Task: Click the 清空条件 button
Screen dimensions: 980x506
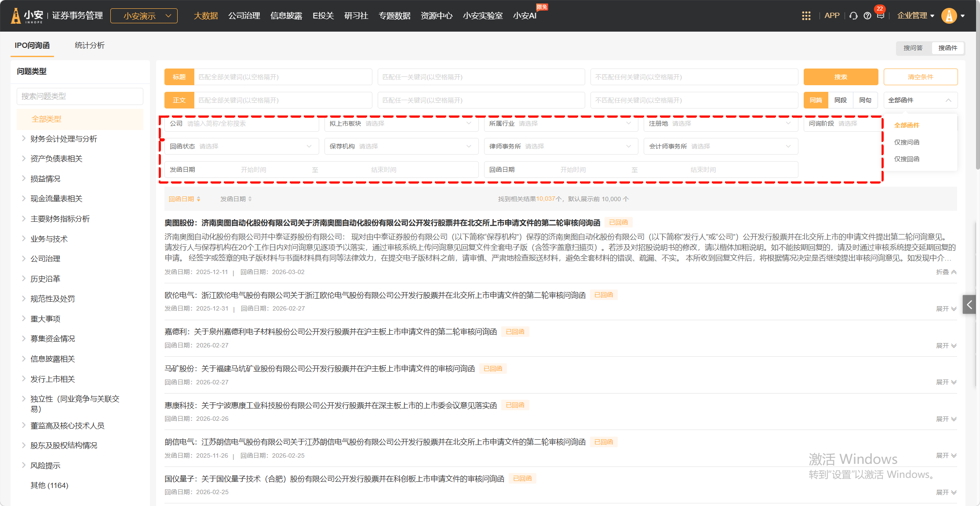Action: pos(920,77)
